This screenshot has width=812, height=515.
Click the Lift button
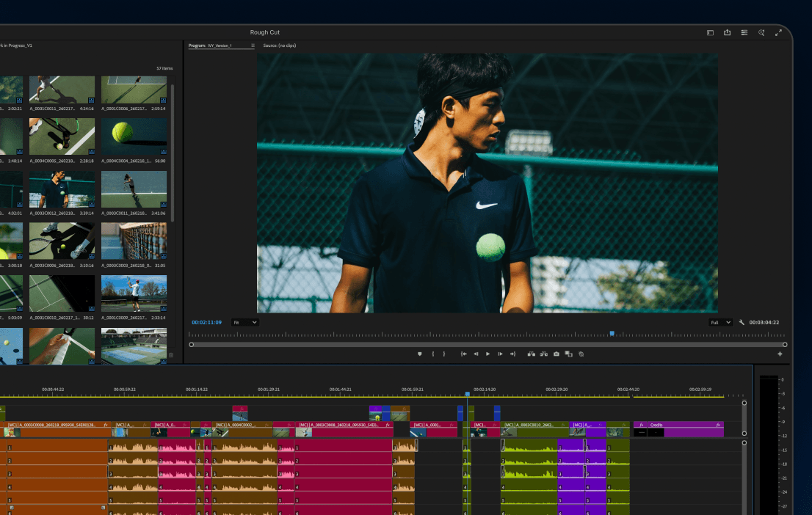pyautogui.click(x=532, y=354)
